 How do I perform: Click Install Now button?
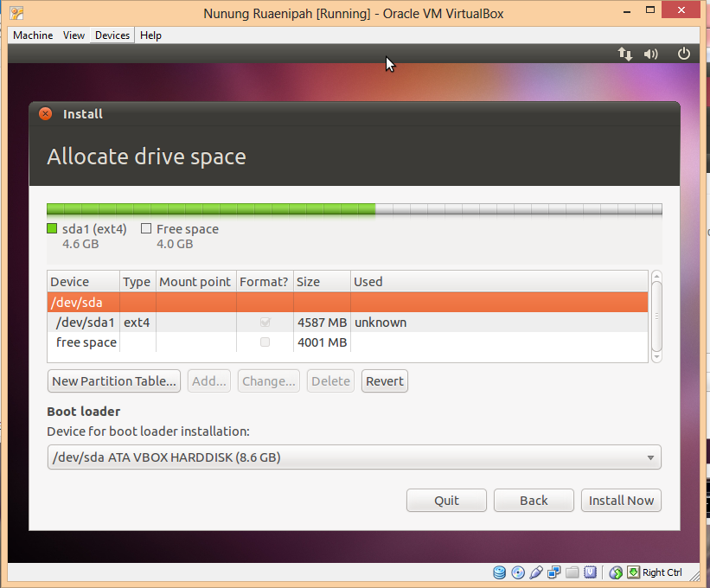621,500
